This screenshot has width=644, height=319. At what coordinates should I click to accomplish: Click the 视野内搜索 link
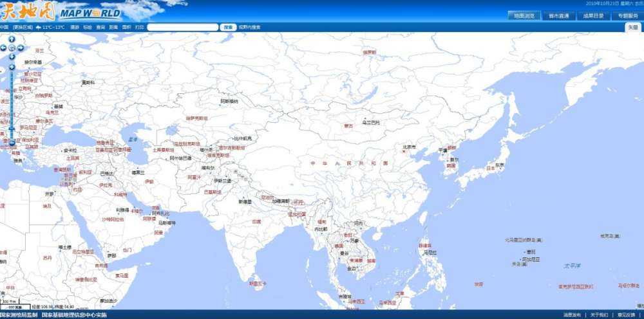(250, 28)
